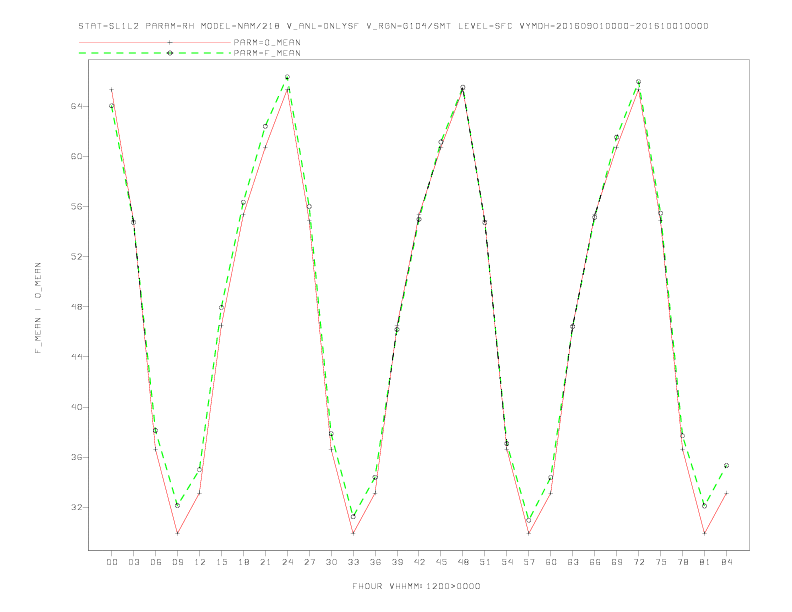The image size is (792, 612).
Task: Click forecast hour 84 on the x-axis
Action: coord(726,562)
